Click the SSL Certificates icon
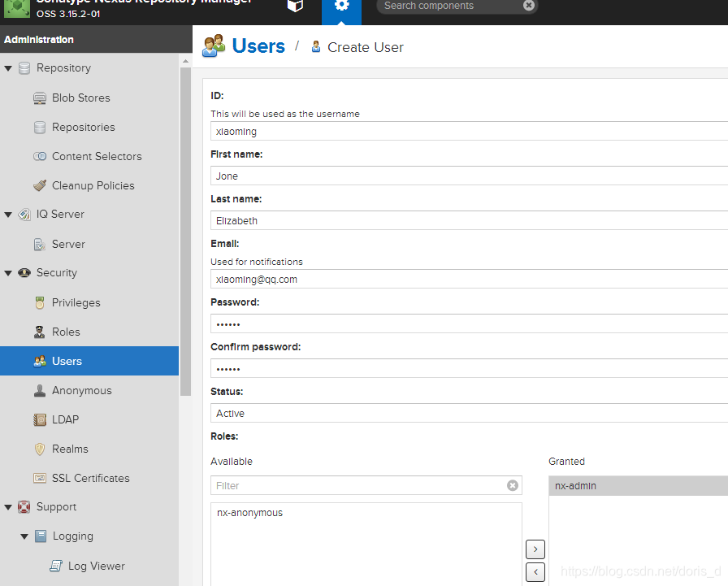 40,478
